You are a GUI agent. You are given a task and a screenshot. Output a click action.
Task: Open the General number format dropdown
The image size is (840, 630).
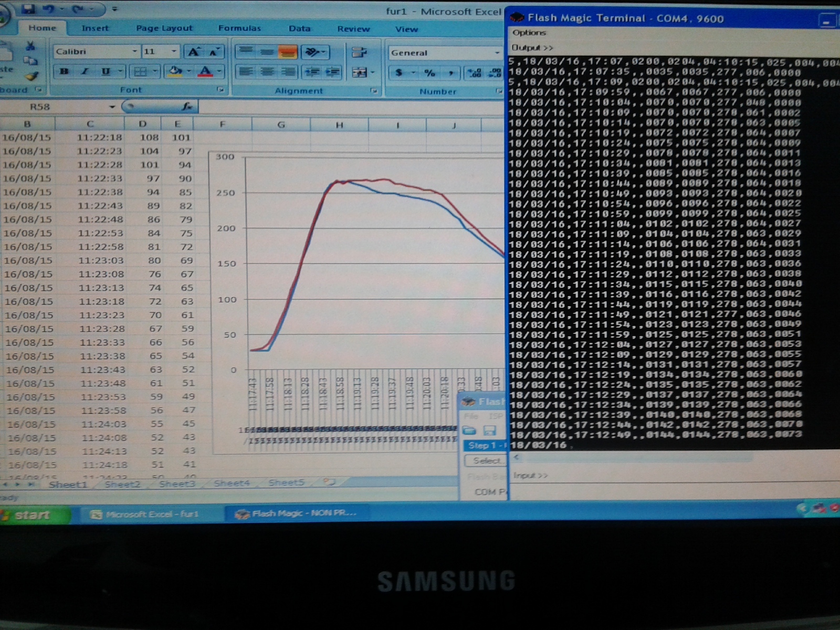pos(497,52)
